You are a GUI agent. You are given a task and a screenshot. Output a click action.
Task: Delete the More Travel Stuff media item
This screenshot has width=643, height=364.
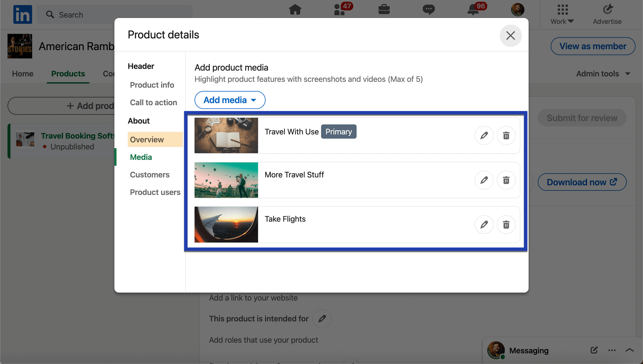506,180
